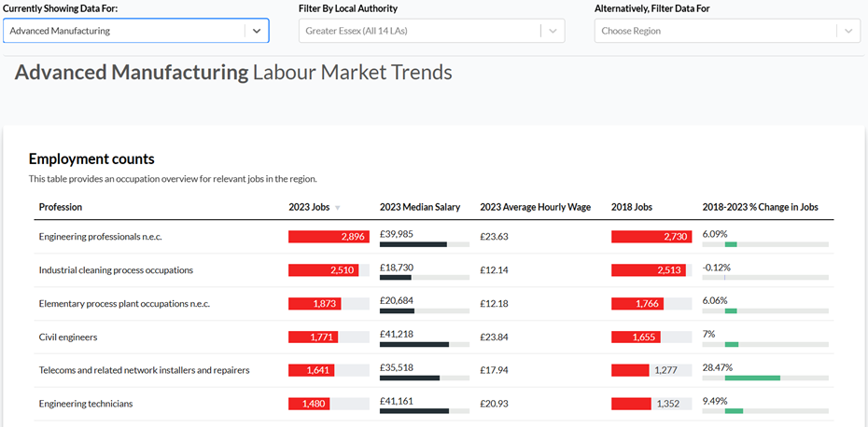Click the Choose Region dropdown chevron
This screenshot has width=868, height=427.
pyautogui.click(x=847, y=31)
